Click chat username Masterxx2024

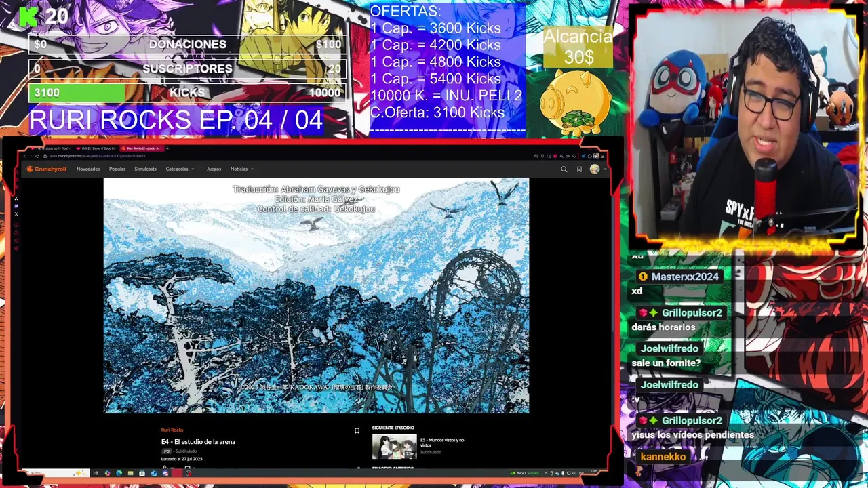click(x=685, y=277)
